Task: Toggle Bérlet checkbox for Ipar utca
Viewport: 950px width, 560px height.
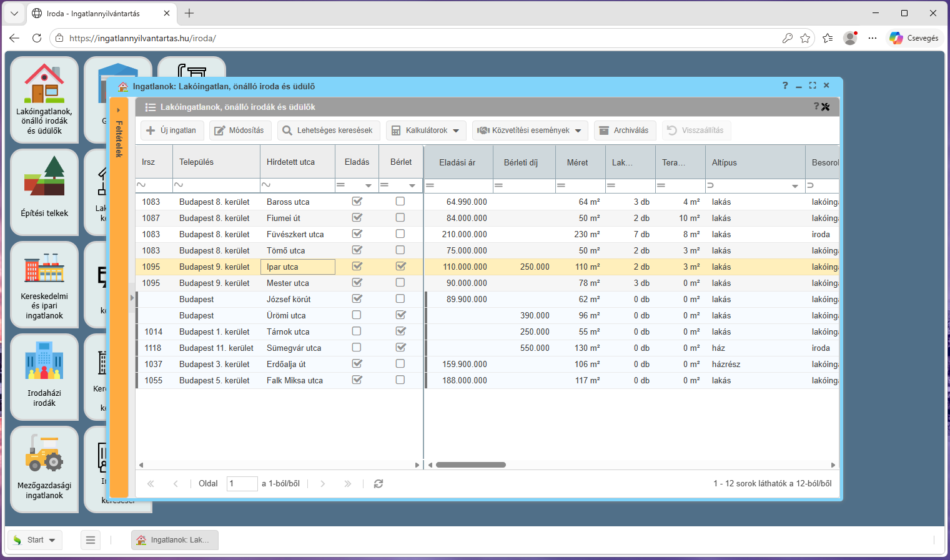Action: [x=401, y=267]
